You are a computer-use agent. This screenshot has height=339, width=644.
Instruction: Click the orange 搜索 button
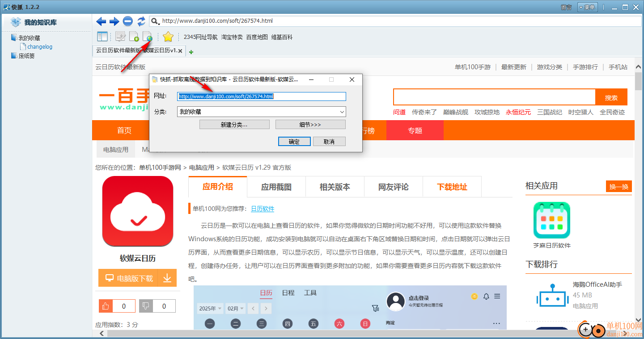pyautogui.click(x=611, y=97)
